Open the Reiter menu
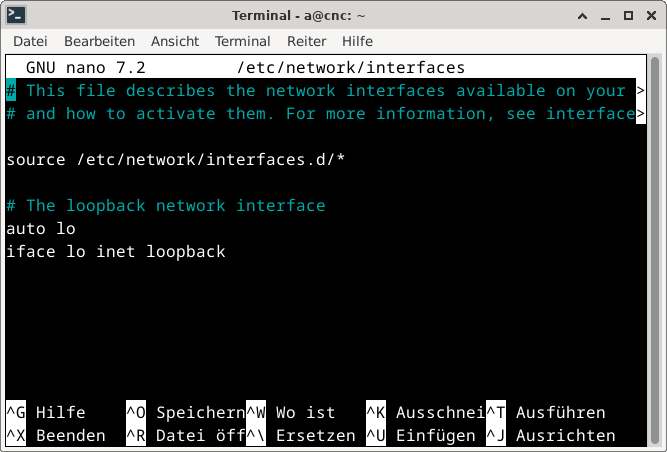667x452 pixels. pyautogui.click(x=307, y=41)
